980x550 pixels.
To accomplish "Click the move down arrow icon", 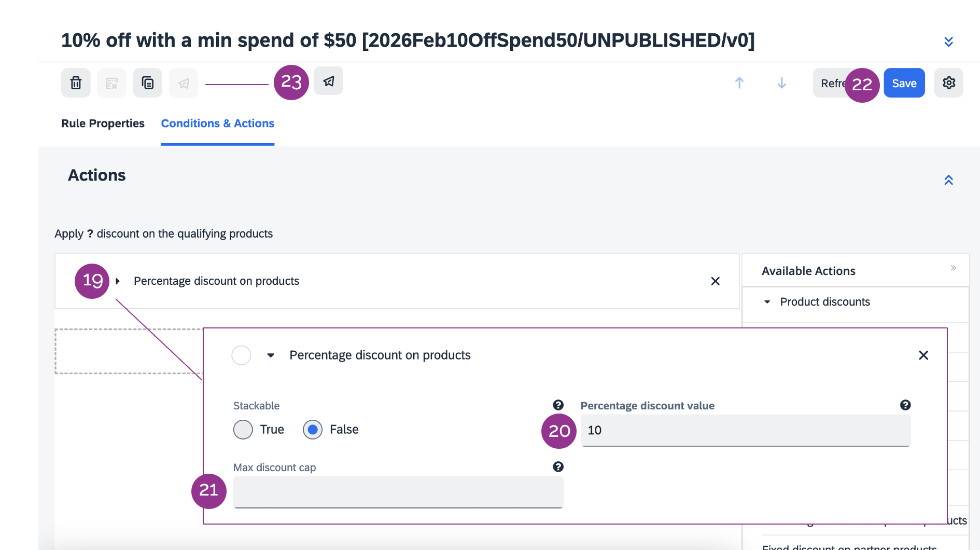I will [x=782, y=83].
